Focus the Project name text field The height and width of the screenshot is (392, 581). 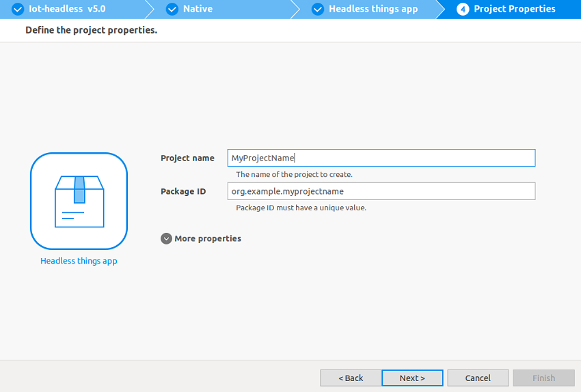click(381, 158)
